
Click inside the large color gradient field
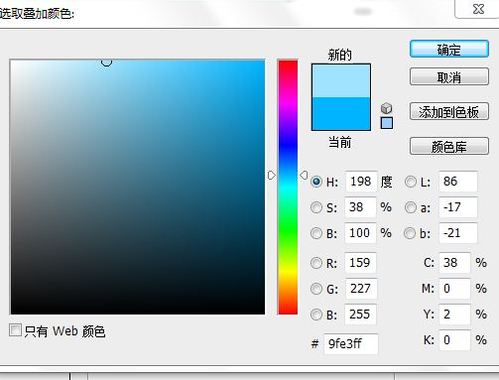[x=138, y=187]
